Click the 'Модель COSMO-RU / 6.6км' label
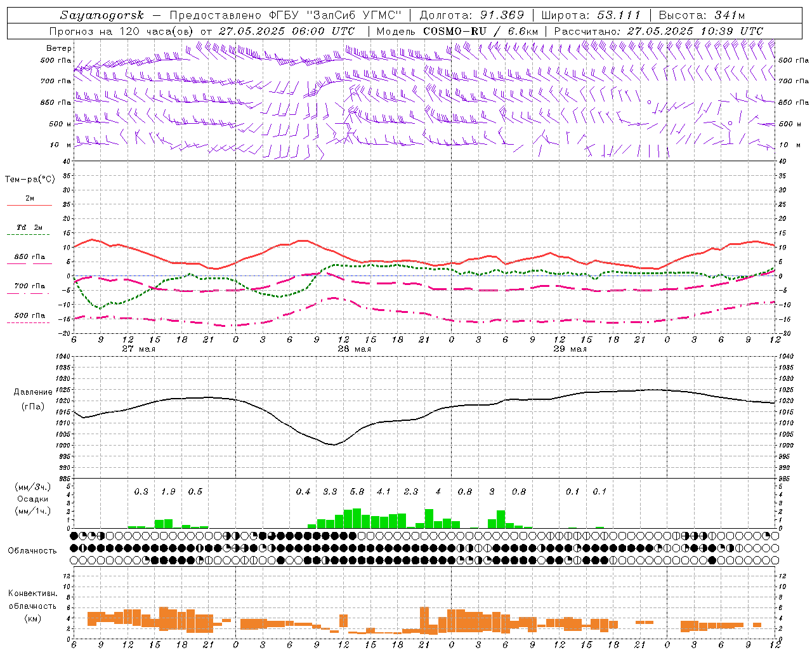Screen dimensions: 812x650 tap(458, 31)
